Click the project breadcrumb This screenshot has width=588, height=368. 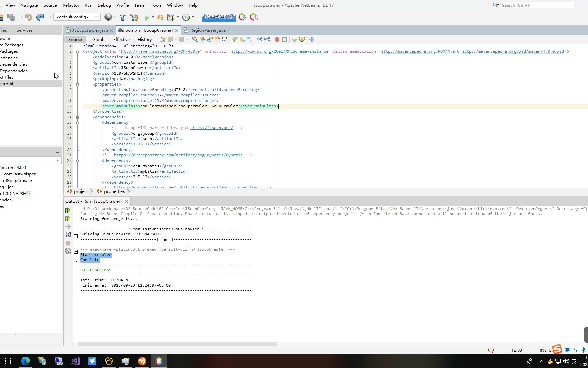click(81, 191)
